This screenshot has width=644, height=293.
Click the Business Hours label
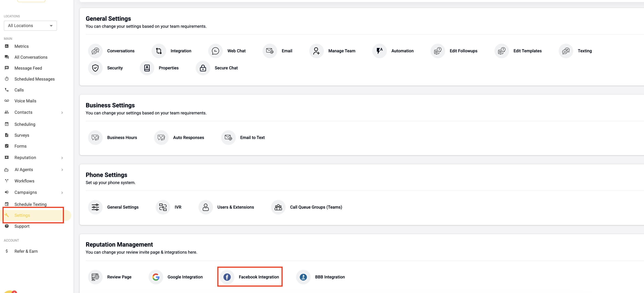click(x=122, y=137)
